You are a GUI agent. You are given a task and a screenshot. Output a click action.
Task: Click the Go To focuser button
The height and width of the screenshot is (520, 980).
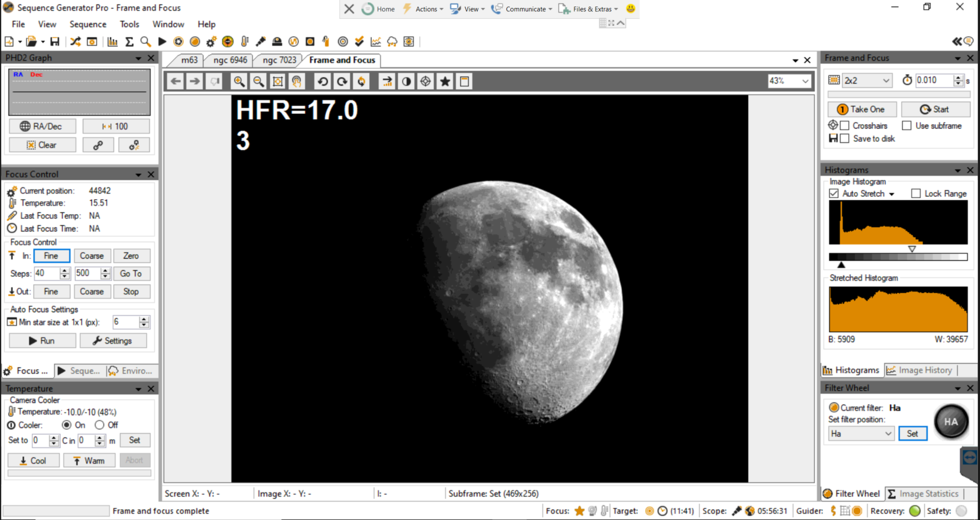(131, 273)
